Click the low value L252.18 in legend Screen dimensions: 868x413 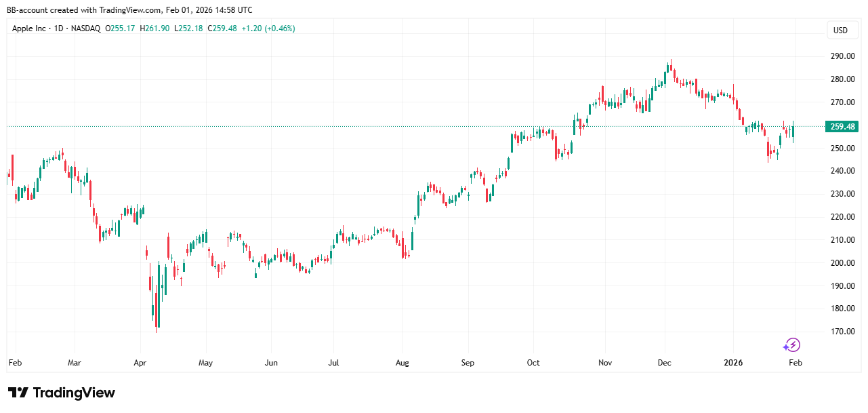[189, 28]
